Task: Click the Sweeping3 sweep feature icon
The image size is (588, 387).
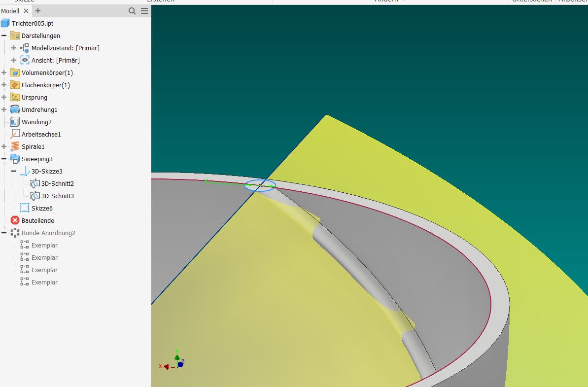Action: tap(15, 159)
